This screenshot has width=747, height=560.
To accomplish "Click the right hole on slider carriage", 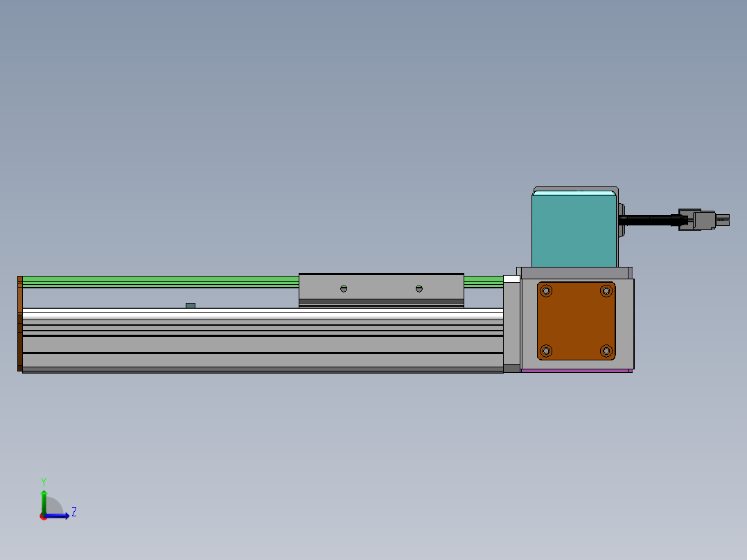I will [419, 289].
